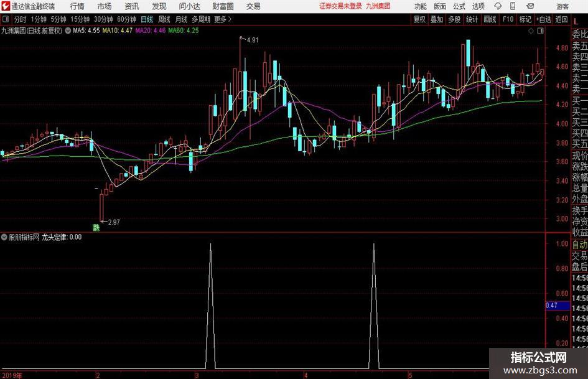The image size is (588, 379).
Task: Open the 财富圈 menu
Action: tap(223, 6)
